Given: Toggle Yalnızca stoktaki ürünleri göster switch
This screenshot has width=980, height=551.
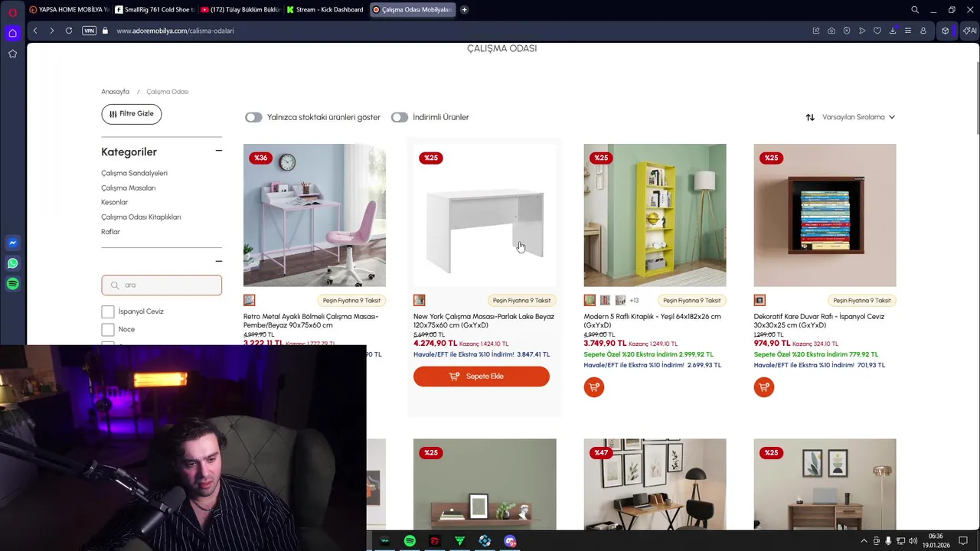Looking at the screenshot, I should [253, 117].
